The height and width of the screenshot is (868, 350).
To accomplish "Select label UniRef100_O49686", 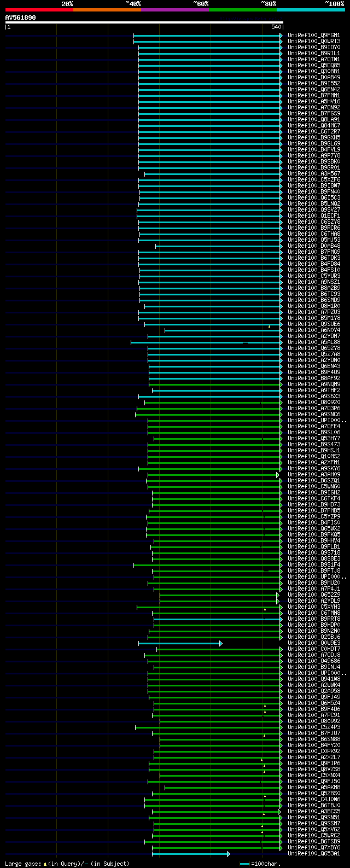I will [x=314, y=661].
